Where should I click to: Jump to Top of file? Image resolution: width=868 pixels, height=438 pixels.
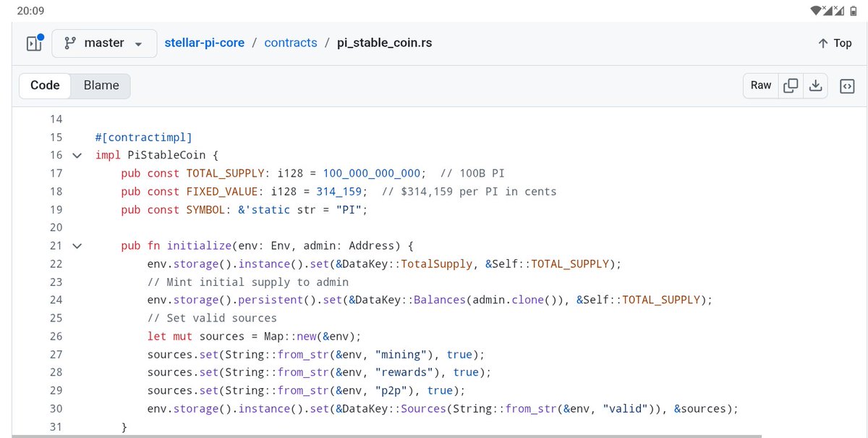click(835, 43)
